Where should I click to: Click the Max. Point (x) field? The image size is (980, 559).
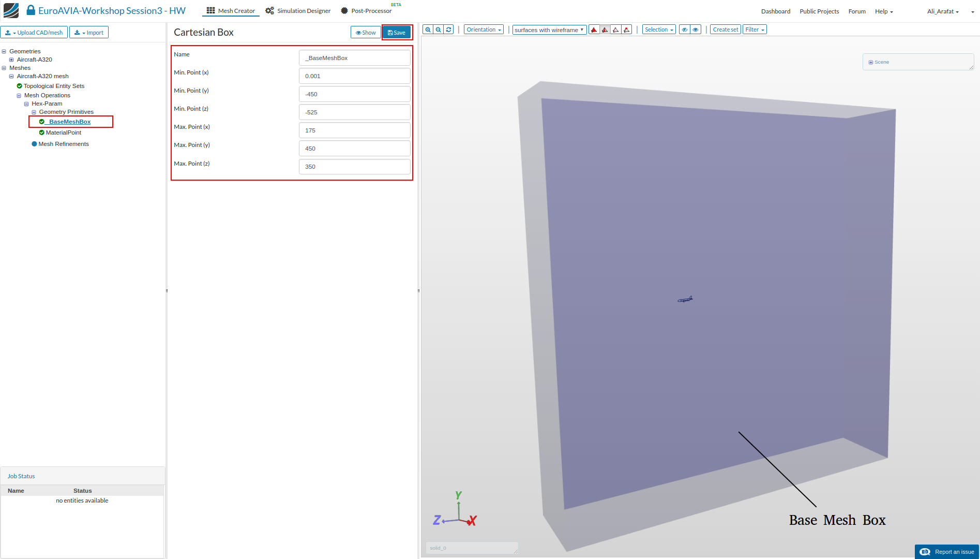point(355,130)
